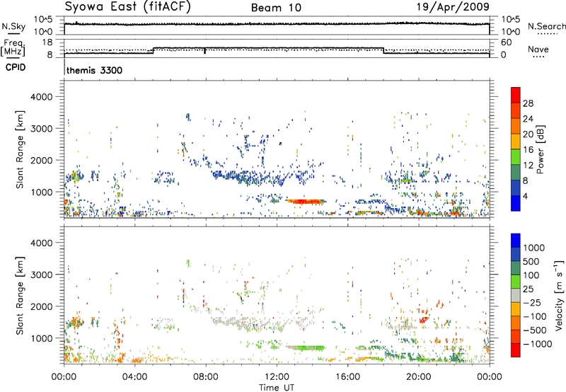
Task: Click the "Nave" legend label
Action: [x=538, y=49]
